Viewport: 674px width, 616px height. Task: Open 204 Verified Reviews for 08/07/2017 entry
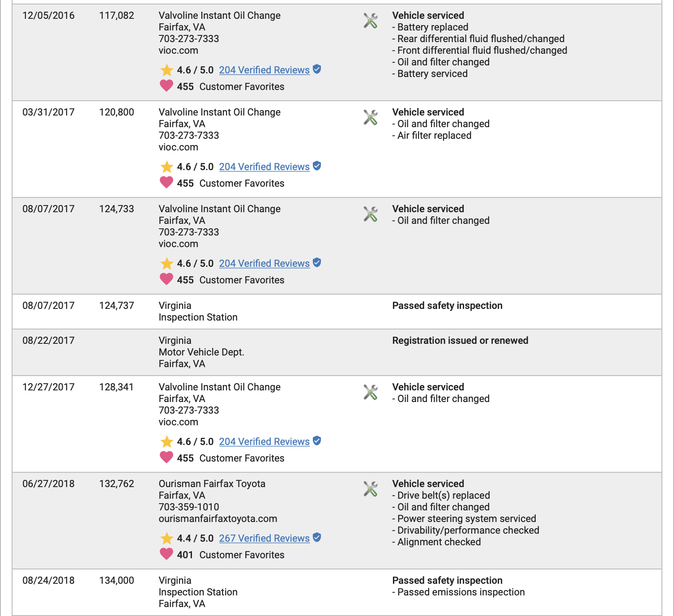click(x=264, y=264)
